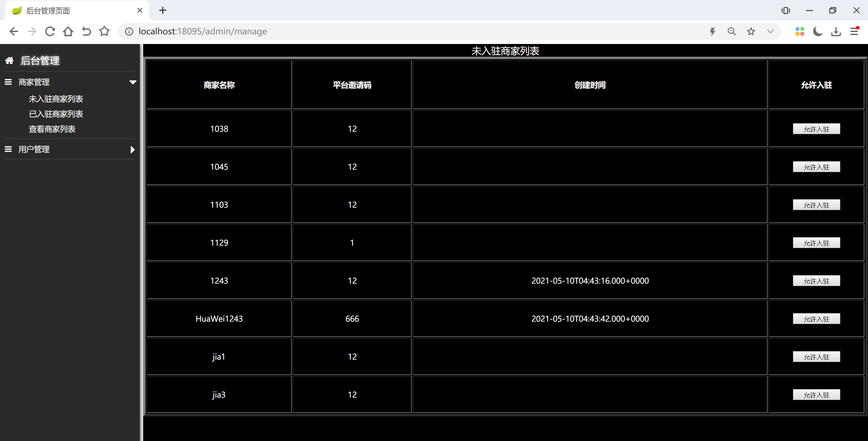Select the 后台管理页面 browser tab

click(77, 11)
